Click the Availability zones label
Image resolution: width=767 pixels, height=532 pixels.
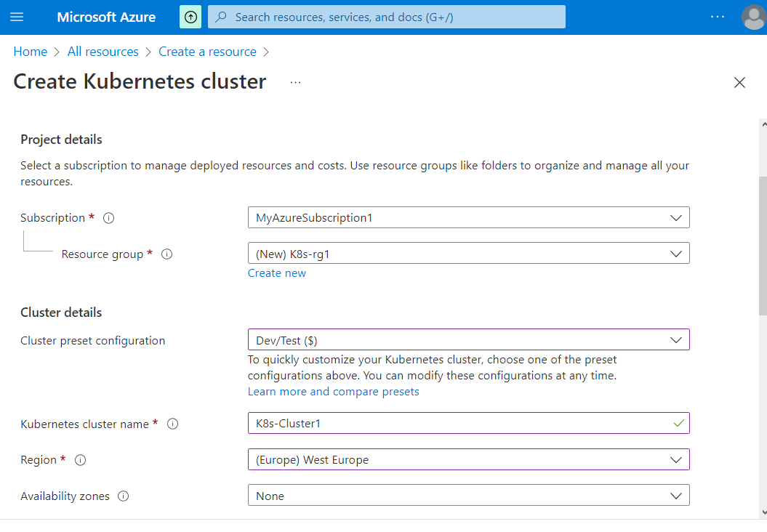click(x=65, y=496)
